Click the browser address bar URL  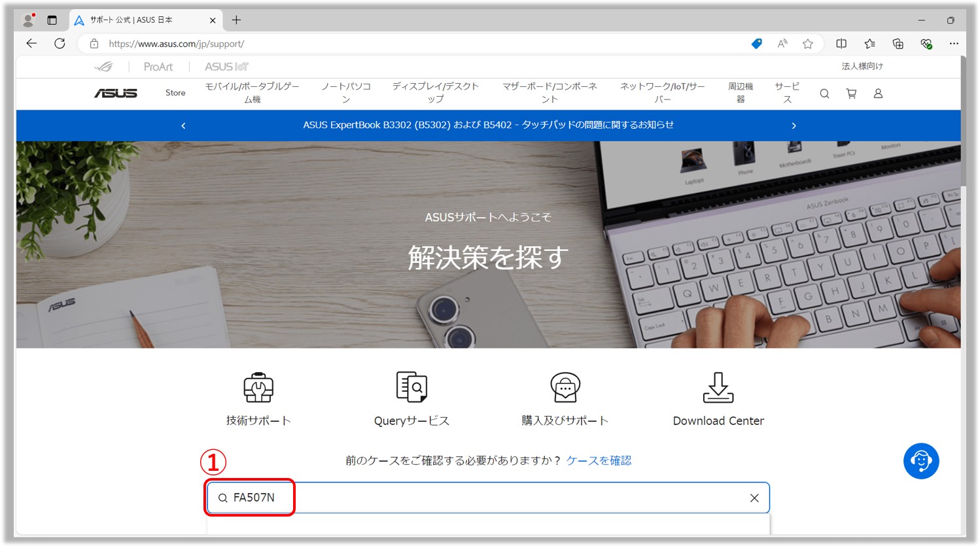point(177,44)
